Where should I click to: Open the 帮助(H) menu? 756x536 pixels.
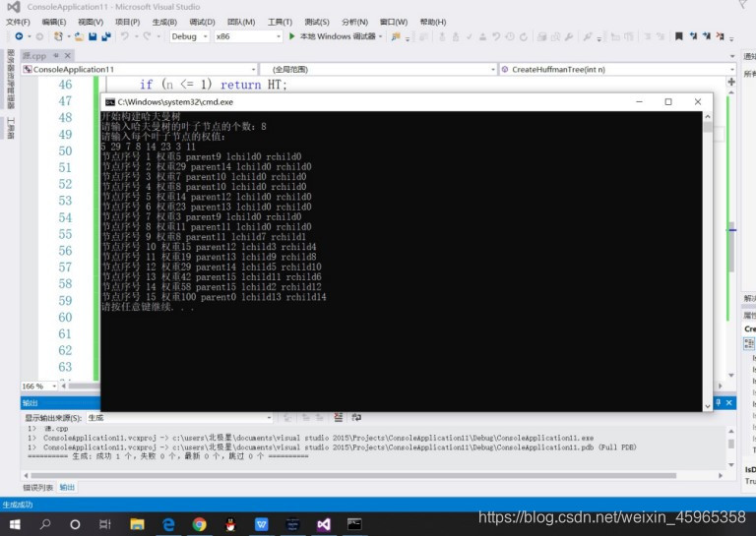click(x=433, y=22)
